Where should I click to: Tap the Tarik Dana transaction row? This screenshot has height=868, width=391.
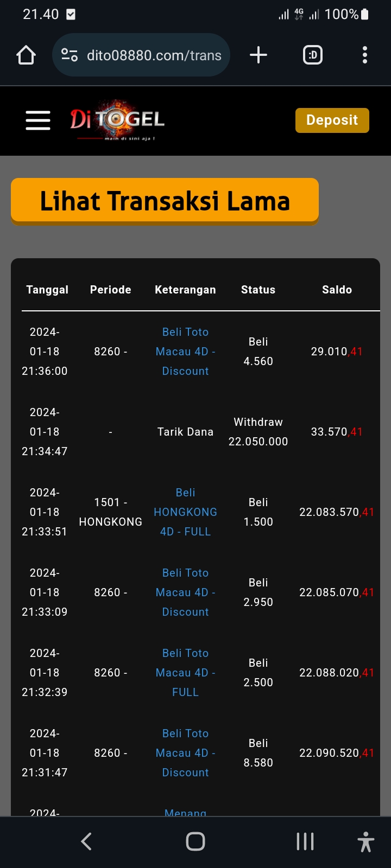pos(185,432)
